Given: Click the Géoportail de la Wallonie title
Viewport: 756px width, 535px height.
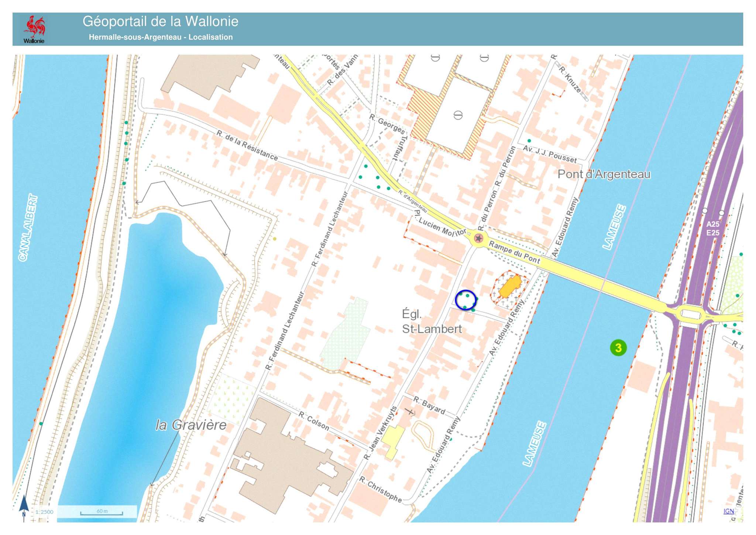Looking at the screenshot, I should point(160,21).
